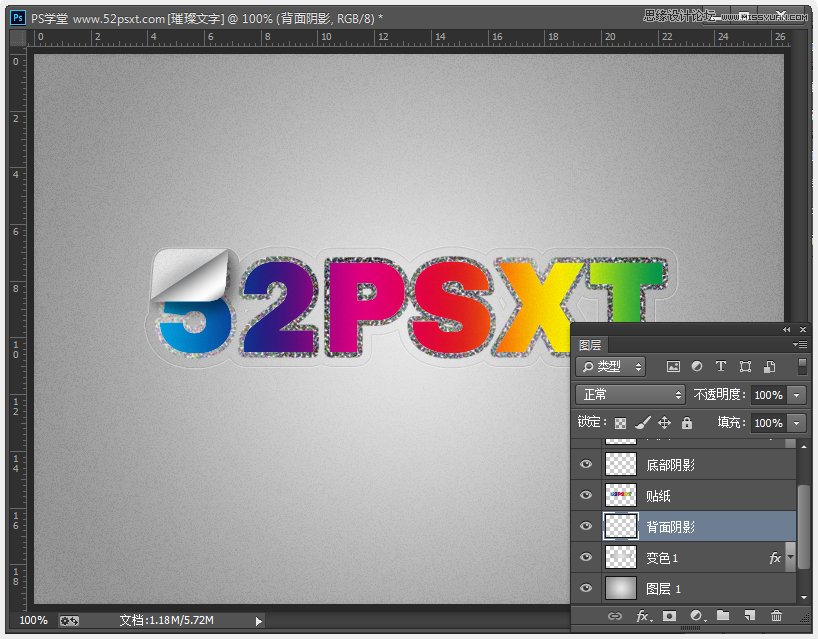Hide the 贴纸 layer
Image resolution: width=818 pixels, height=639 pixels.
[x=586, y=495]
